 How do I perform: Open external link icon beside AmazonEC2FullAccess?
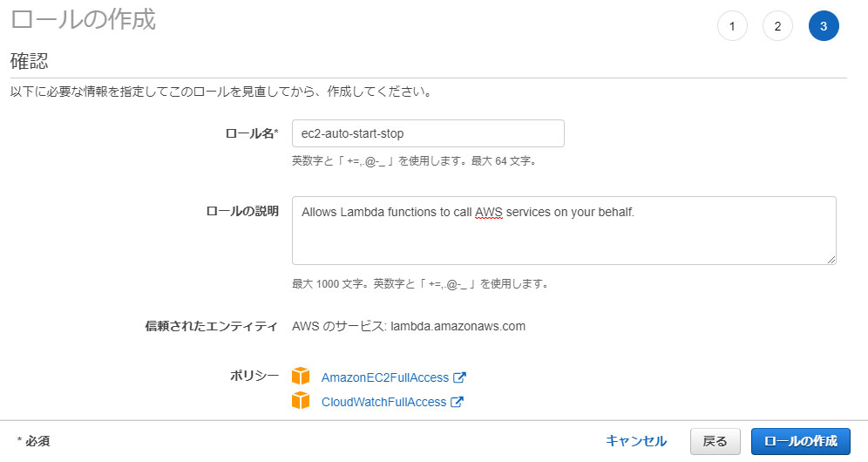tap(459, 377)
